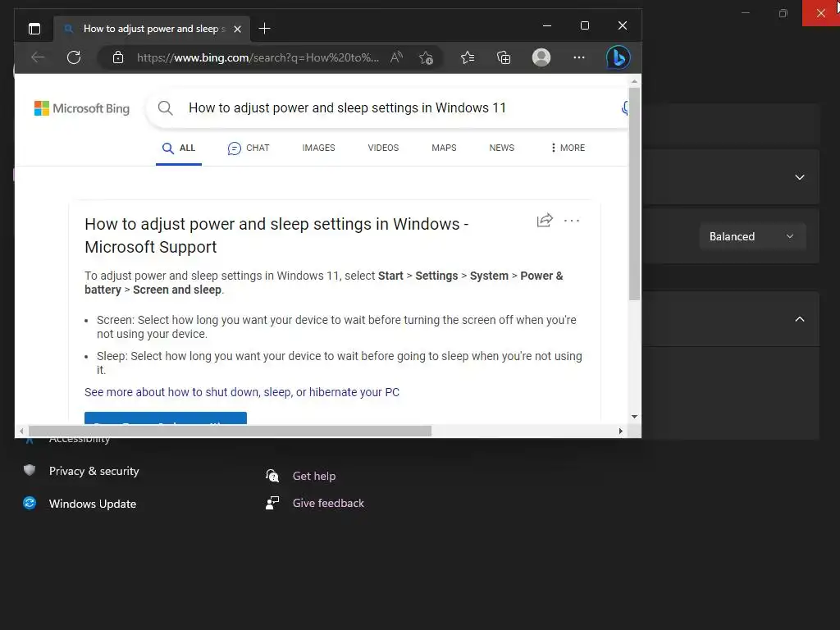
Task: Click the bing.com address bar URL
Action: [258, 57]
